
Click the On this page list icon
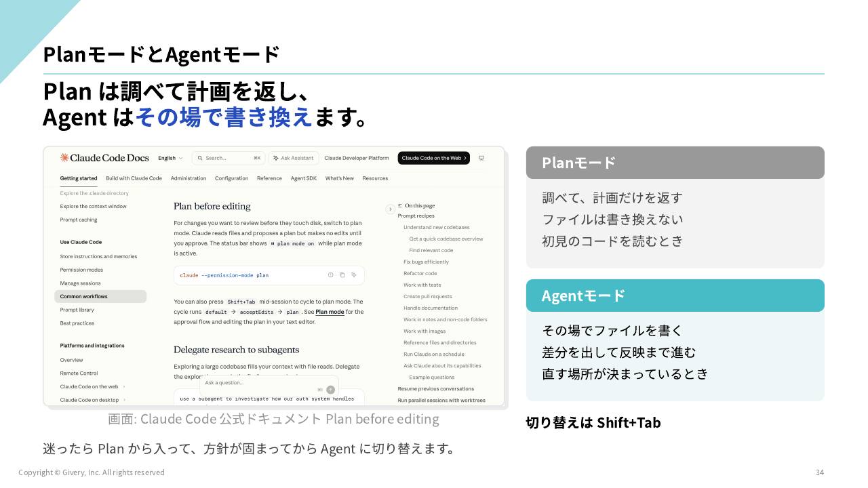point(400,205)
